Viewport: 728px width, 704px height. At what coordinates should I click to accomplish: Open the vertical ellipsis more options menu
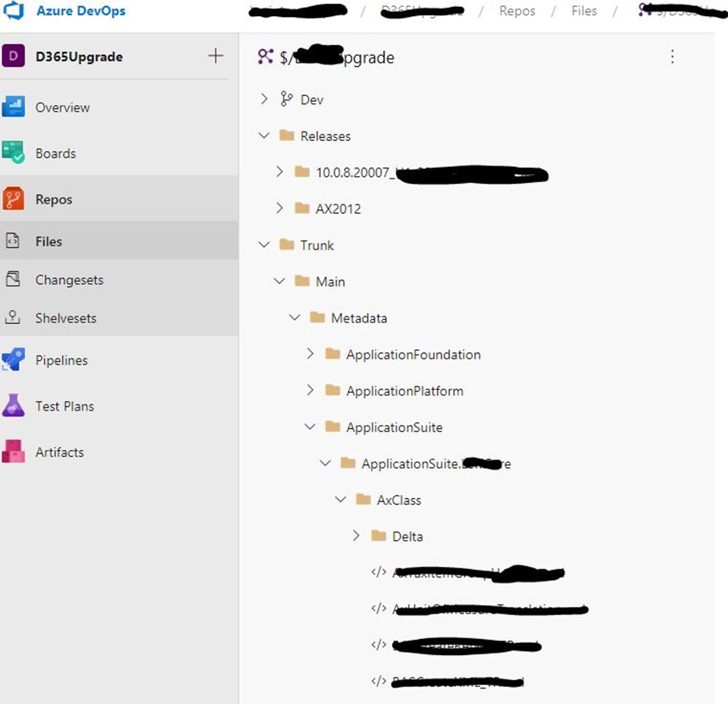[672, 57]
